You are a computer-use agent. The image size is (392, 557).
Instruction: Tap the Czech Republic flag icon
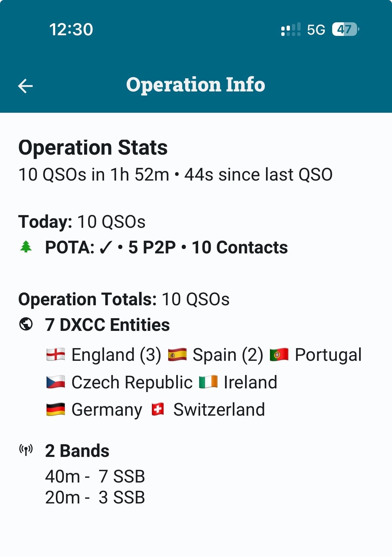click(x=56, y=382)
